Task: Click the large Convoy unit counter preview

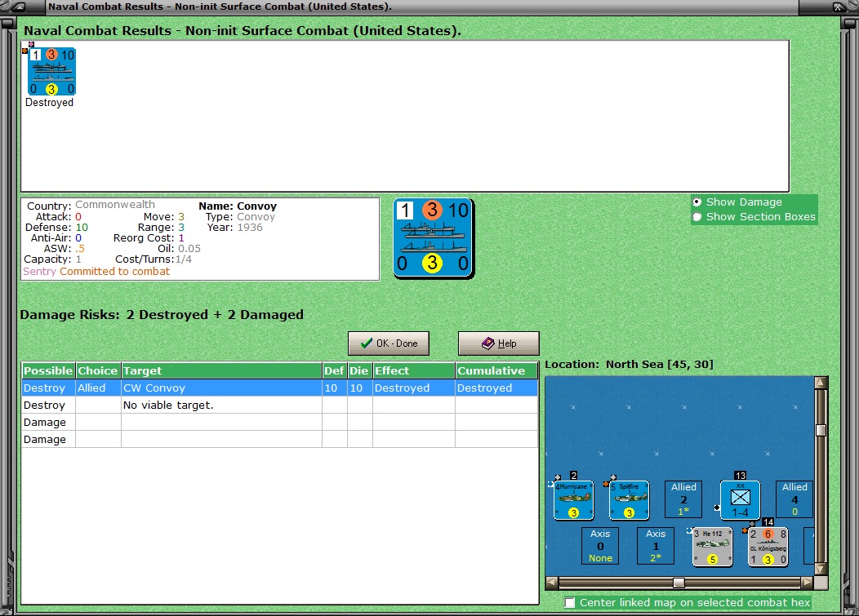Action: click(x=434, y=238)
